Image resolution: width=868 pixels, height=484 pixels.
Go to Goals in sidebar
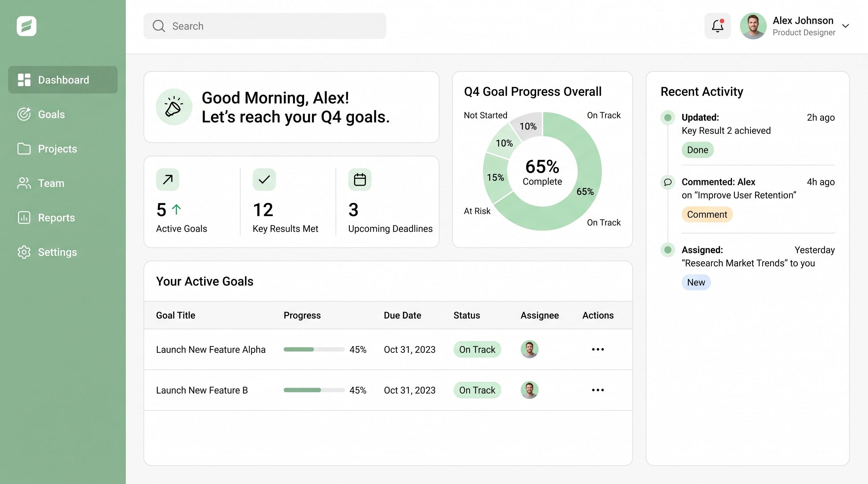41,114
